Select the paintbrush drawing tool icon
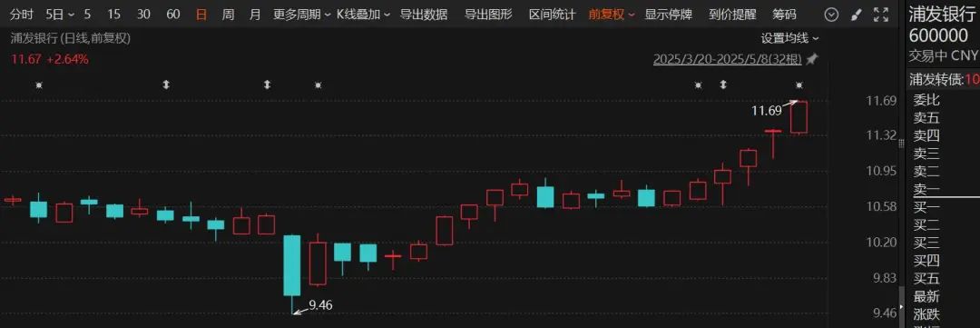This screenshot has height=328, width=980. [x=857, y=15]
